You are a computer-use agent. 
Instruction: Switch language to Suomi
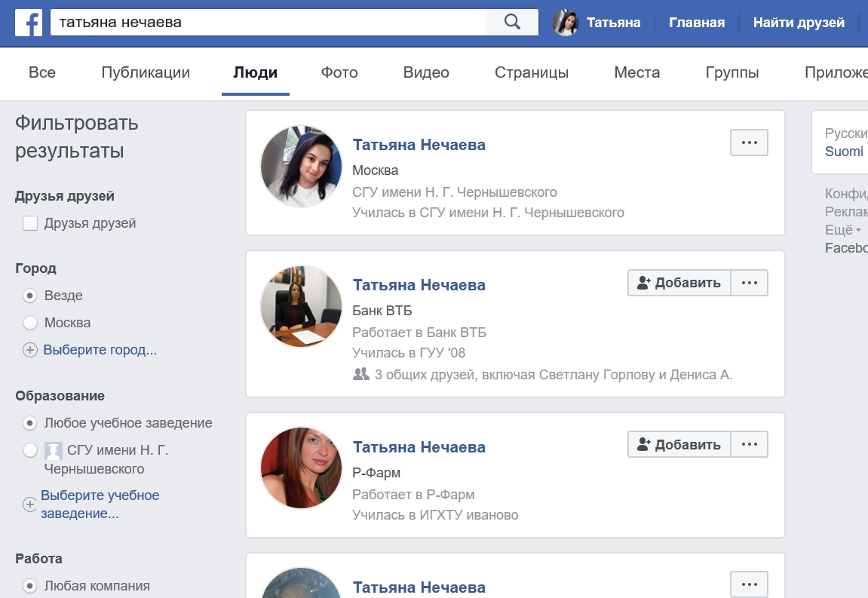coord(844,152)
